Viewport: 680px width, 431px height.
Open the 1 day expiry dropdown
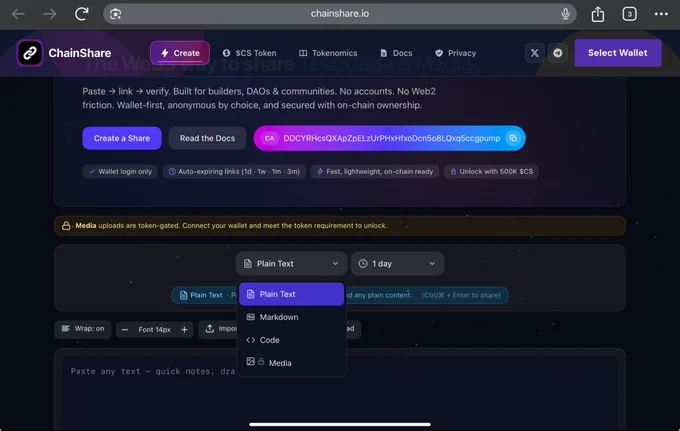397,264
